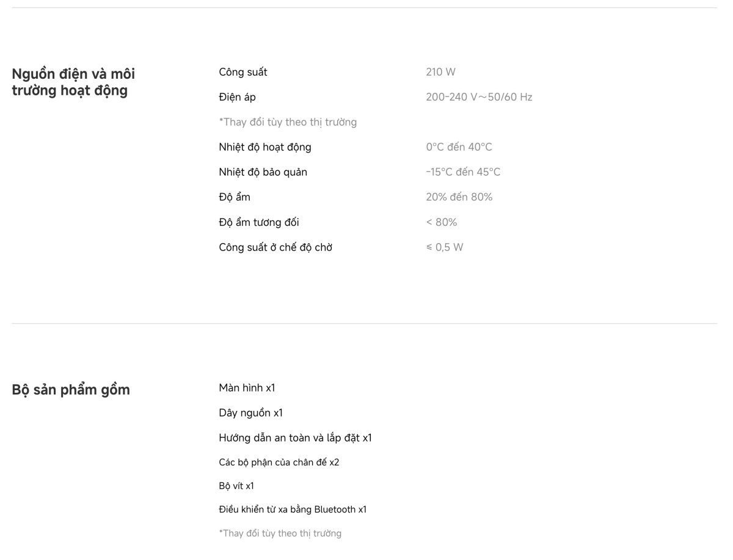Click "Điều khiển từ xa bằng Bluetooth x1"
Screen dimensions: 733x560
pos(293,509)
